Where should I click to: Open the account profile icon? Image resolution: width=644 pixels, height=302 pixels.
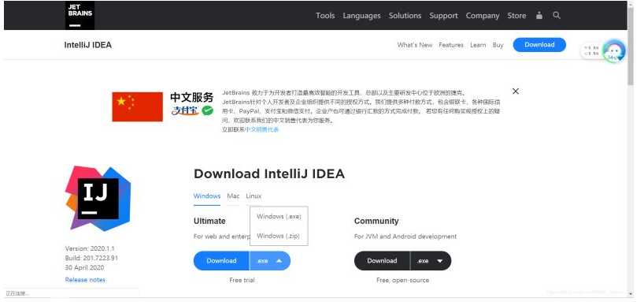(x=539, y=16)
